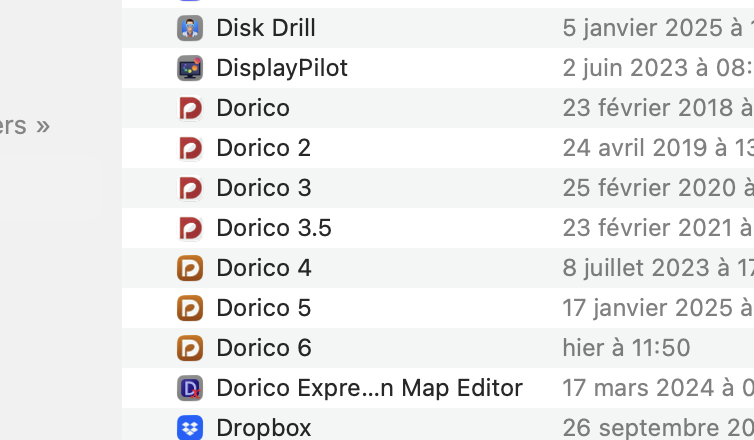Click the Dorico 5 app icon
Viewport: 754px width, 440px height.
pos(190,308)
